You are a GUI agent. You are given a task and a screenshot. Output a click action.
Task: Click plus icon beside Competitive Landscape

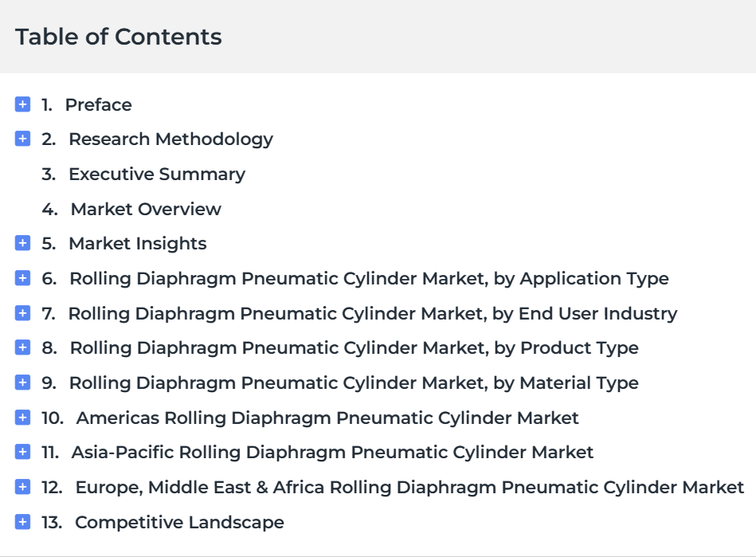tap(22, 522)
